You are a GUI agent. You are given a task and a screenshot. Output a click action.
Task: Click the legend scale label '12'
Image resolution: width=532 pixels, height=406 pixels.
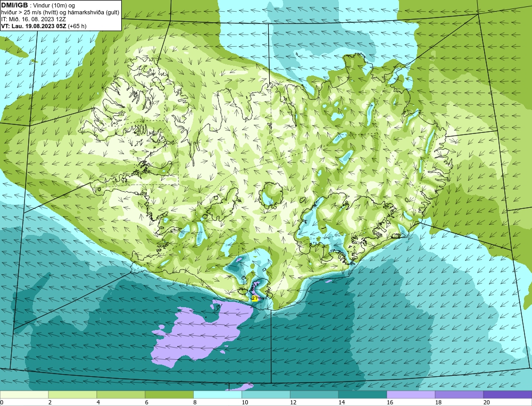tap(293, 402)
